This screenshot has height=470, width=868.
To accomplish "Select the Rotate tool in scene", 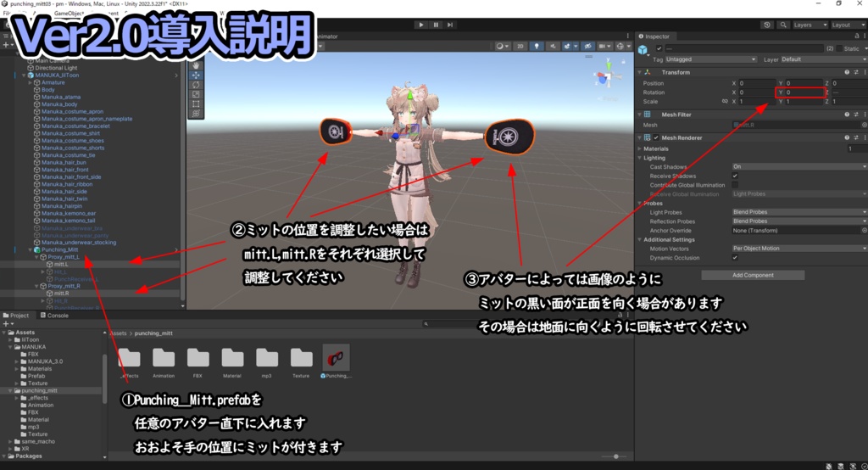I will [196, 85].
